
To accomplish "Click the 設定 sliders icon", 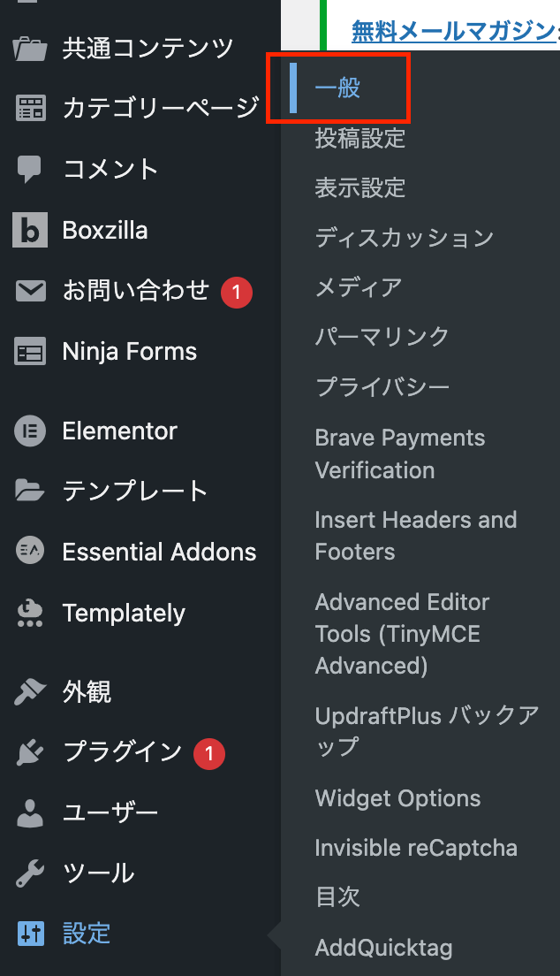I will point(30,934).
